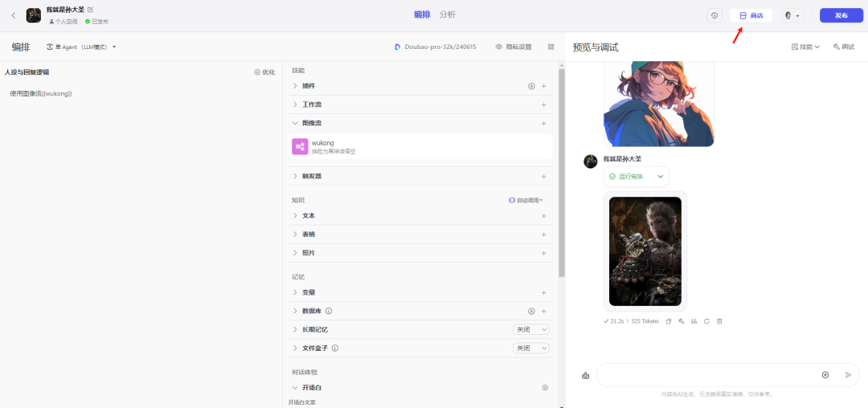
Task: Auto-add plugins with the A icon
Action: click(x=531, y=86)
